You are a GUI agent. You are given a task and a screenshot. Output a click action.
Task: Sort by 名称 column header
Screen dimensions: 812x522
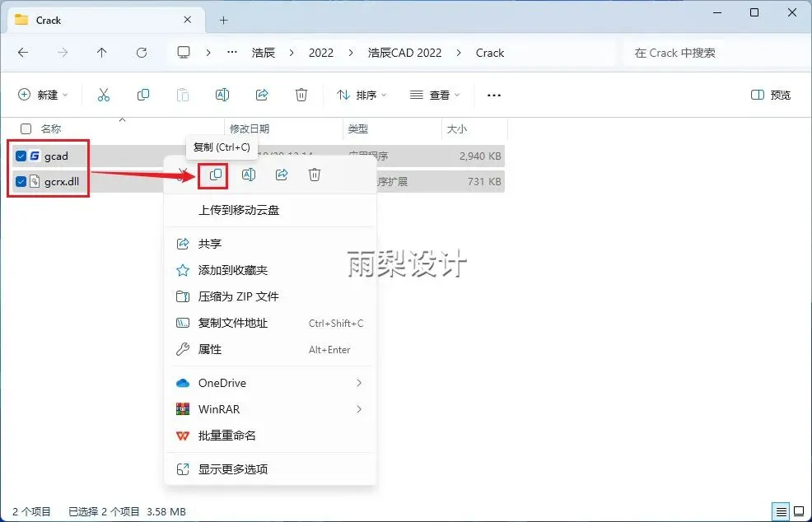click(51, 129)
